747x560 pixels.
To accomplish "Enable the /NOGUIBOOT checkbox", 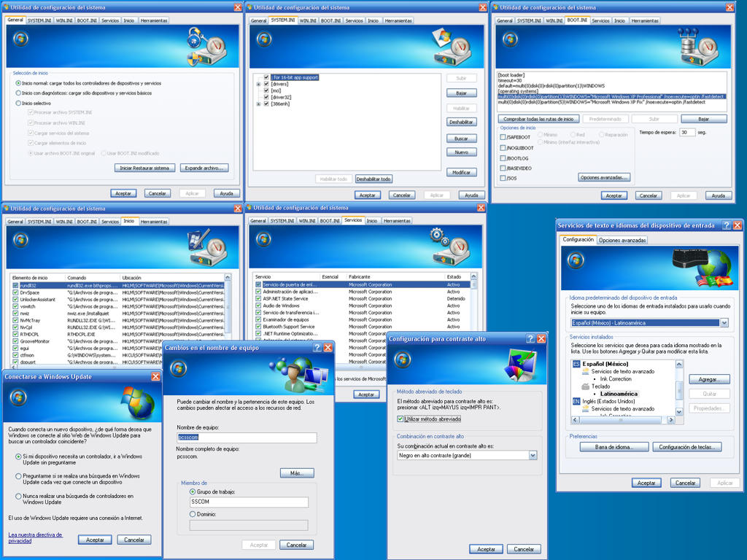I will tap(503, 147).
